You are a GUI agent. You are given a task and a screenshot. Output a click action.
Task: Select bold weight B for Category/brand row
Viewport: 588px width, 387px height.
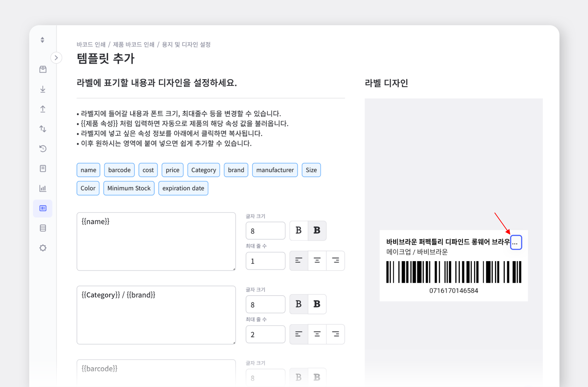[x=317, y=304]
